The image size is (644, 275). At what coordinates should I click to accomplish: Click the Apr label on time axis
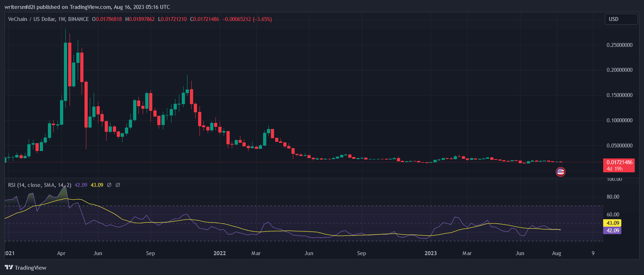coord(61,253)
